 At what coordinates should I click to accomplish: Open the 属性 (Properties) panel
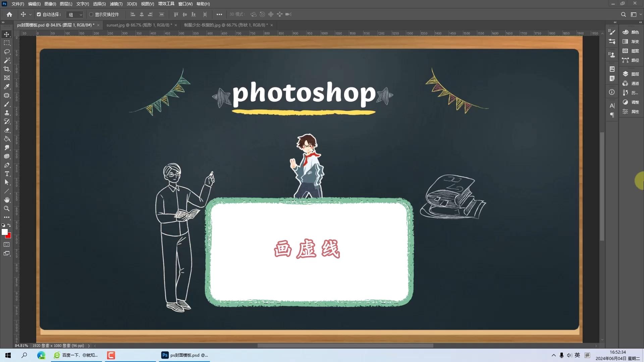tap(631, 112)
